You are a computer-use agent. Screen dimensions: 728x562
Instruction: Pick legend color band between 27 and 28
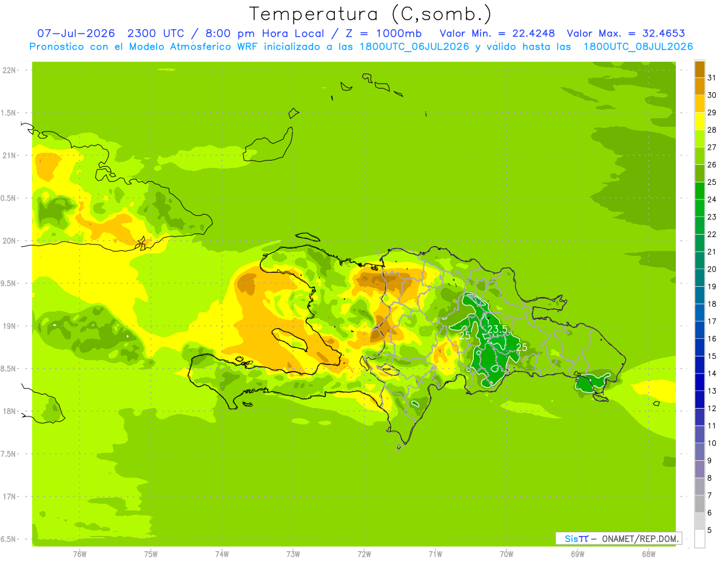pos(699,138)
